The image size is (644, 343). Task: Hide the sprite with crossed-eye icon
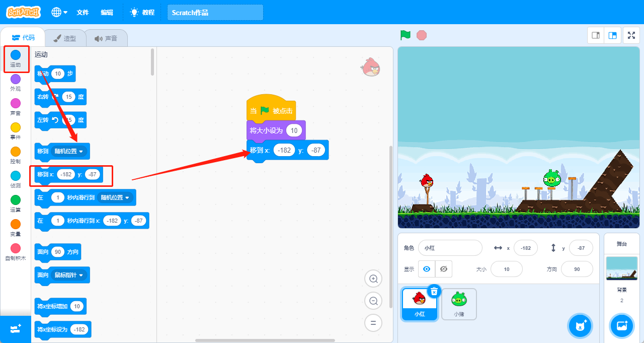(444, 269)
